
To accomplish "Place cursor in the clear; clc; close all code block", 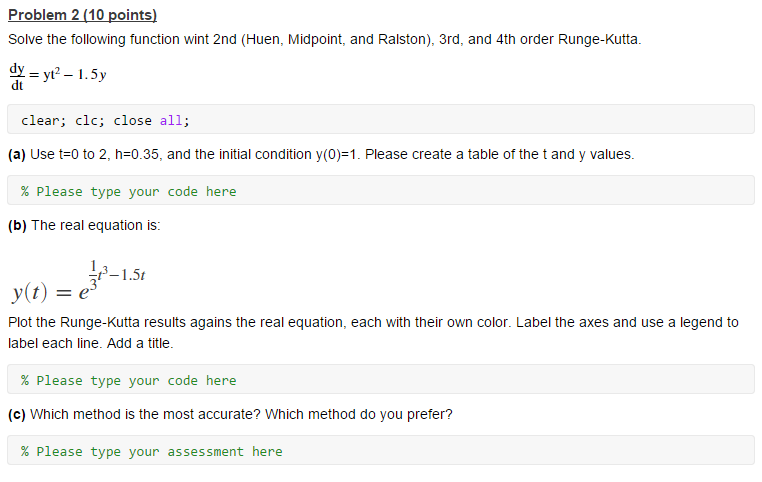I will 381,120.
